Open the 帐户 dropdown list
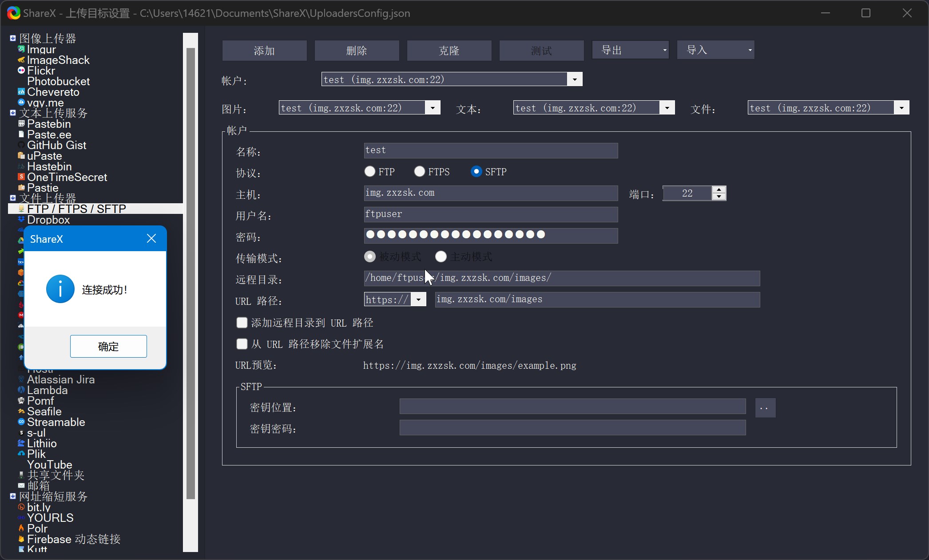Viewport: 929px width, 560px height. pos(574,79)
